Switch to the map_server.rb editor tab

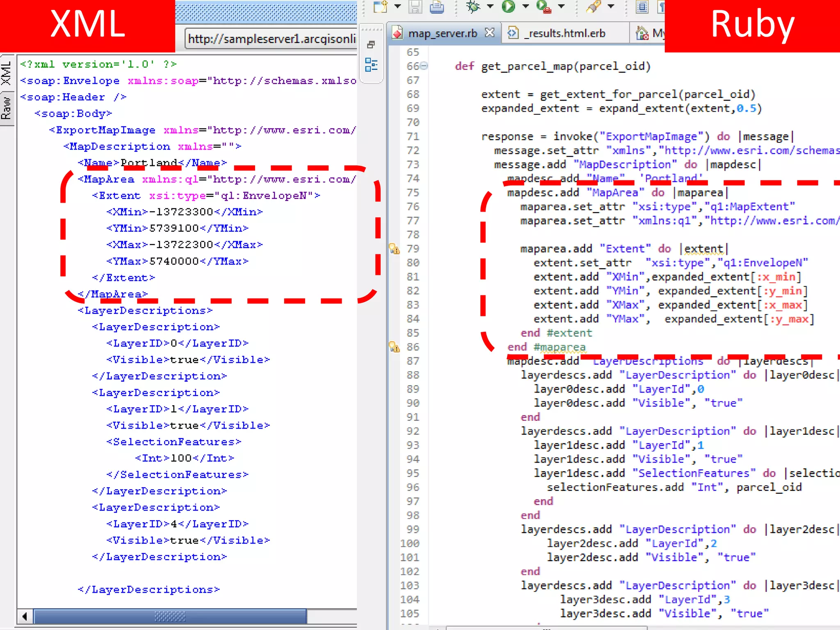click(x=443, y=33)
